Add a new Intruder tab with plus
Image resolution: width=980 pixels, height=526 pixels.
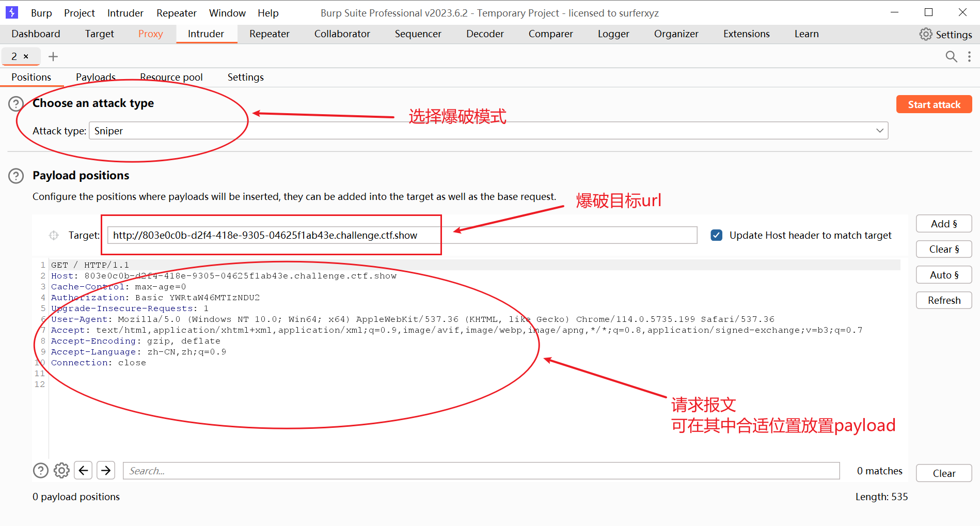pos(53,56)
